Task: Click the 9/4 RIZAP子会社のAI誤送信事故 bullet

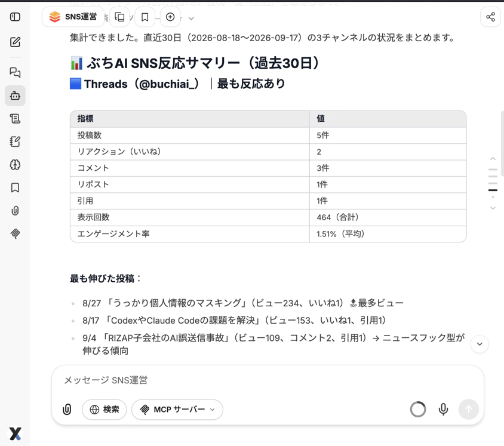Action: tap(273, 344)
